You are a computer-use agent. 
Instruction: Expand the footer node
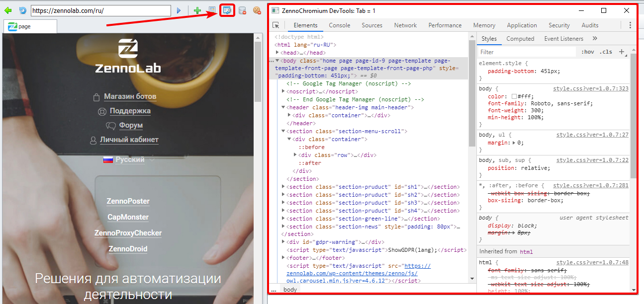(283, 258)
